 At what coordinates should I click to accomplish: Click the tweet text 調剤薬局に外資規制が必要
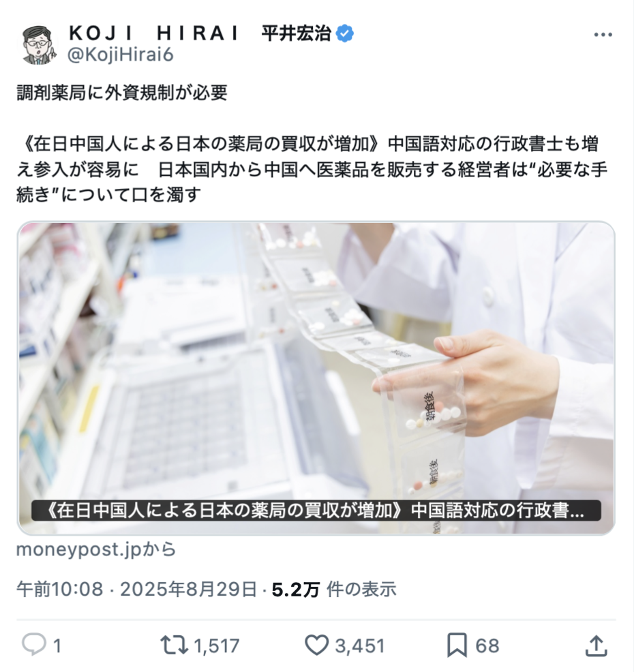pyautogui.click(x=122, y=93)
